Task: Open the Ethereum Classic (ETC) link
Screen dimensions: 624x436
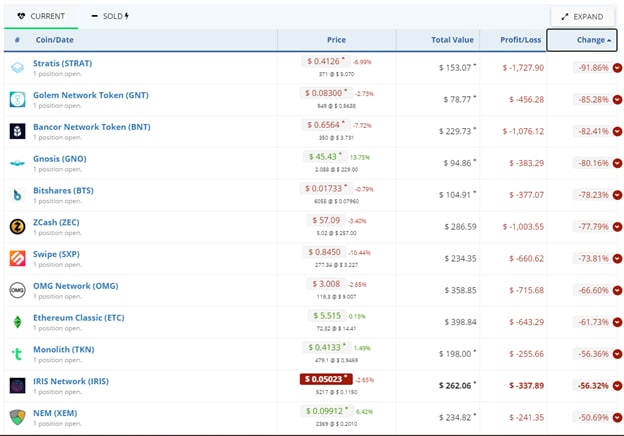Action: click(79, 318)
